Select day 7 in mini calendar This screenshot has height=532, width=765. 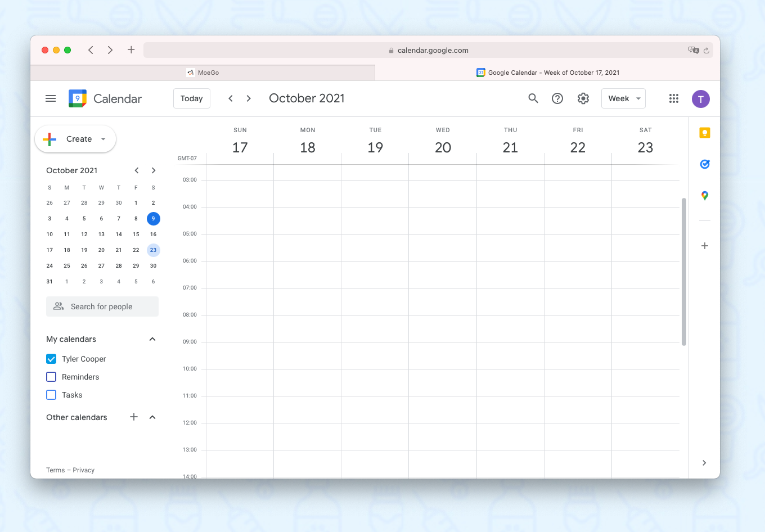(119, 219)
